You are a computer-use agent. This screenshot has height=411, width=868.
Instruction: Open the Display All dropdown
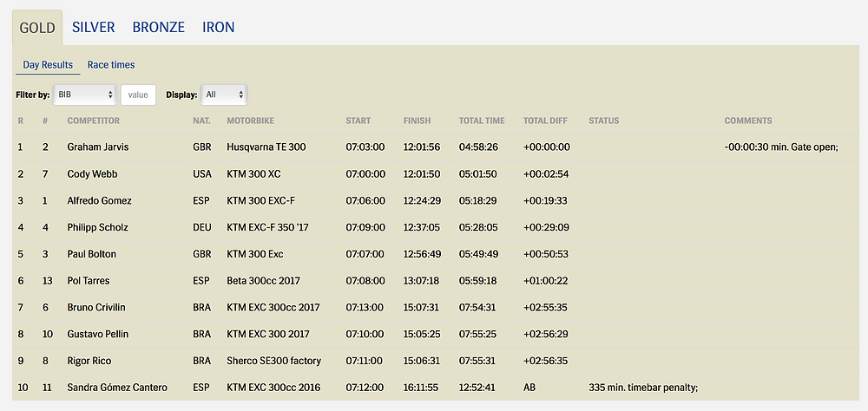pyautogui.click(x=224, y=95)
